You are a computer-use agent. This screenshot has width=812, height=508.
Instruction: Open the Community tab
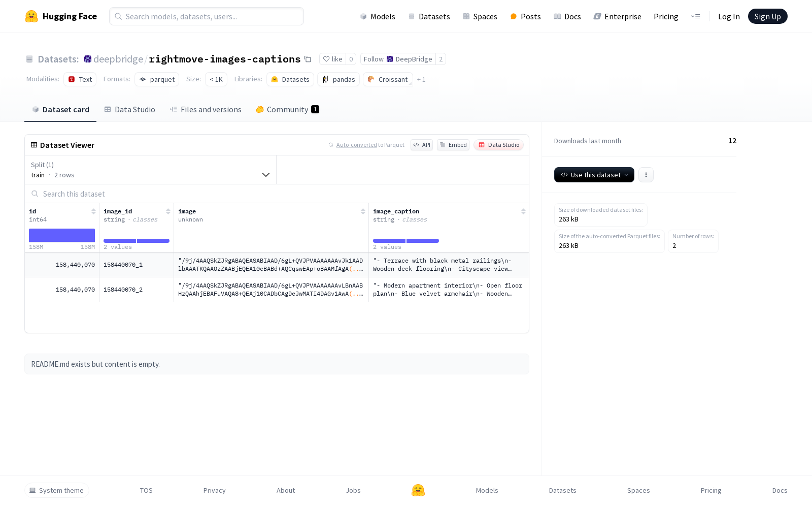(x=287, y=110)
